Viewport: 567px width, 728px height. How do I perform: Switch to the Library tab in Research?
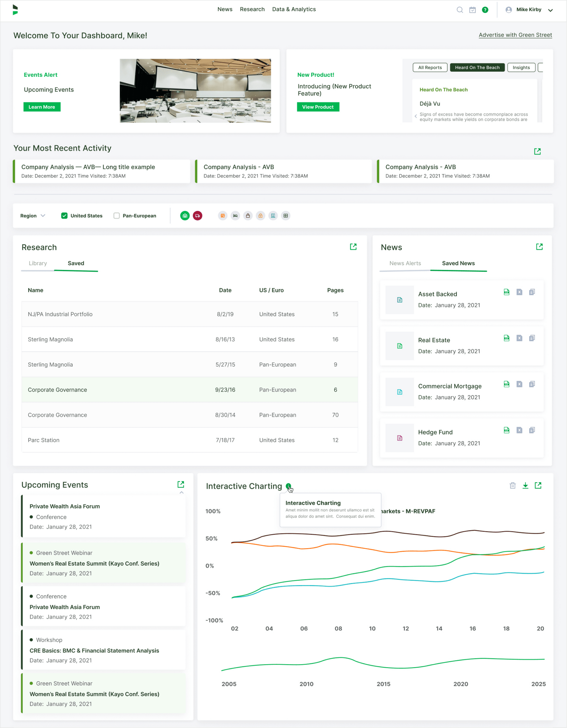(38, 263)
